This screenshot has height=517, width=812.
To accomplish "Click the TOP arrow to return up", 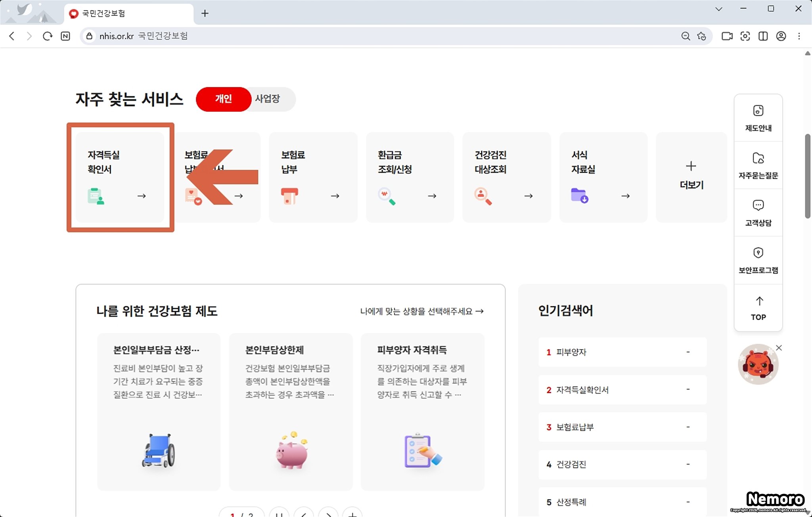I will click(x=758, y=308).
